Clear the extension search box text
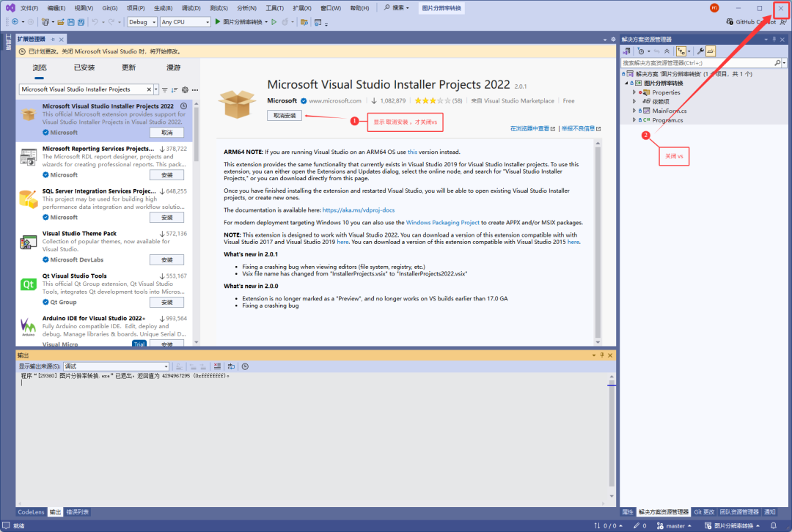This screenshot has width=792, height=532. click(x=149, y=89)
